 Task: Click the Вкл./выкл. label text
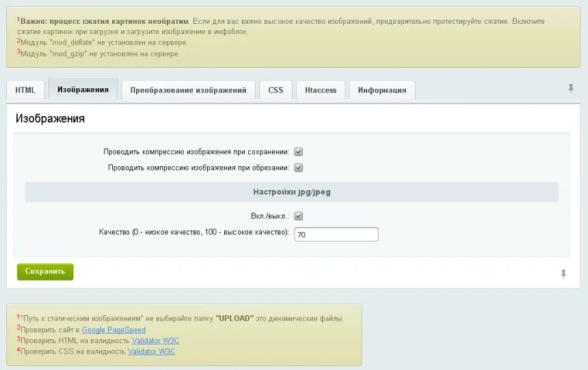click(270, 216)
